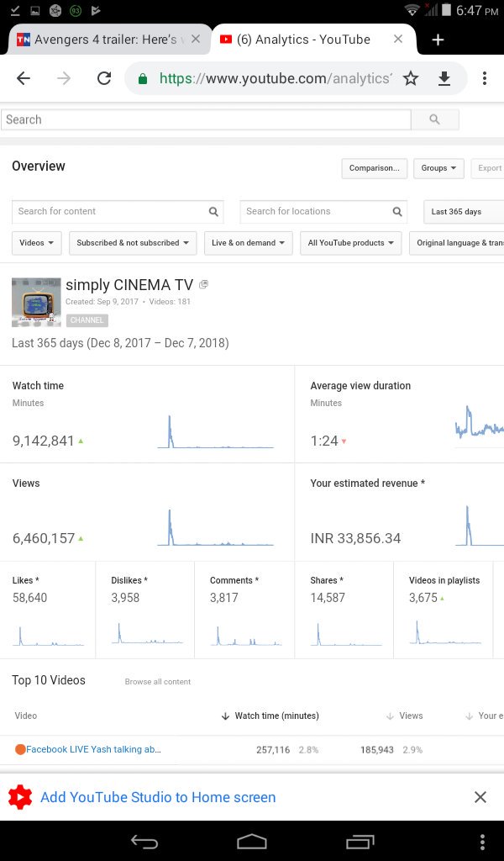Open the Live & on demand dropdown

point(249,243)
